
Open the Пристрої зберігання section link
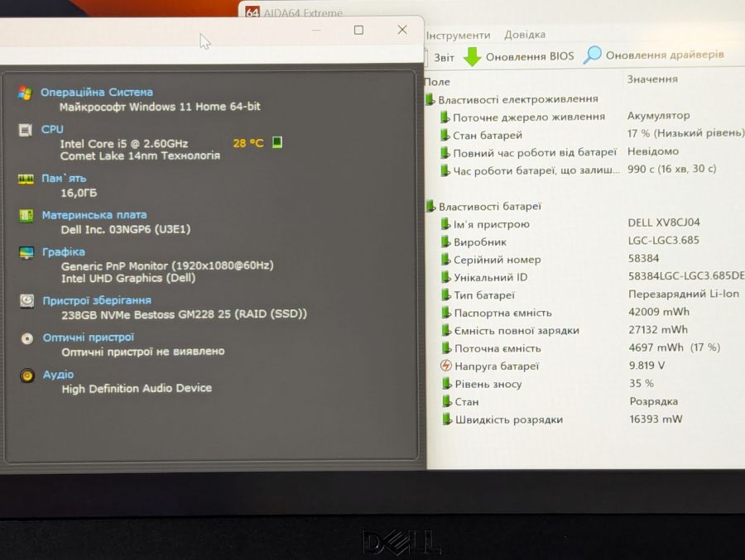(x=97, y=300)
